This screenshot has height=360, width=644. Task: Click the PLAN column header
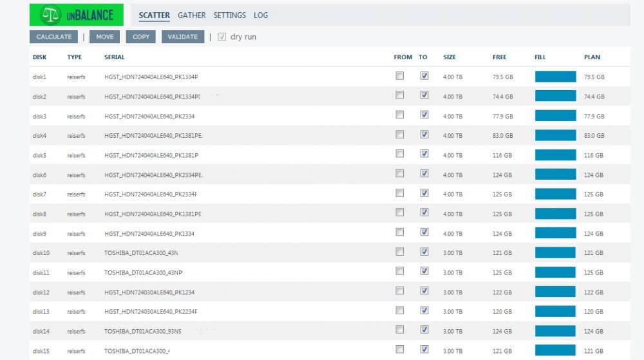[x=592, y=57]
